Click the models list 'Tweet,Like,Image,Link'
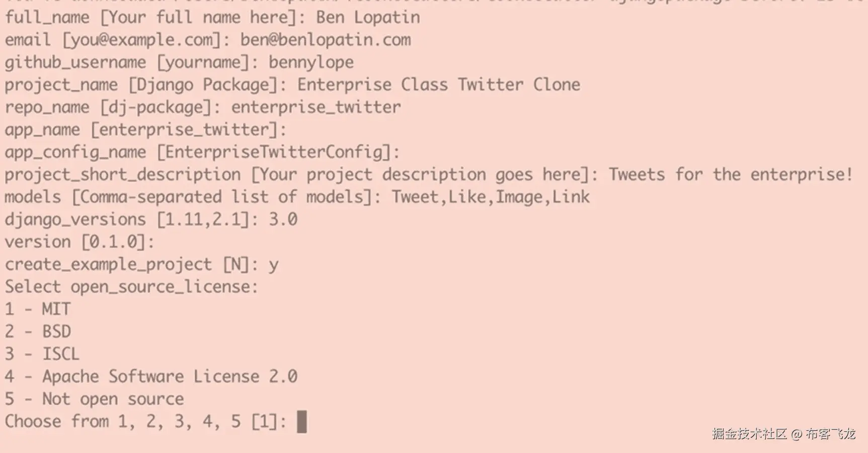Viewport: 868px width, 453px height. 491,197
